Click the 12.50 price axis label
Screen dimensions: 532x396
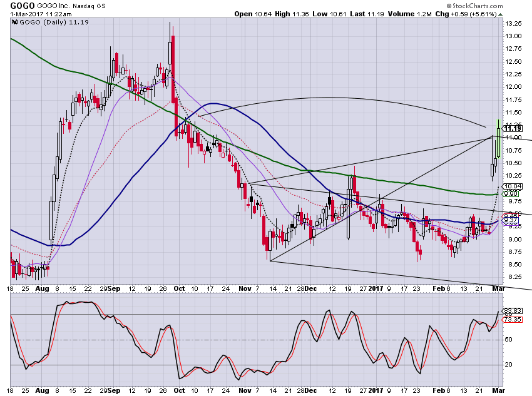click(514, 62)
